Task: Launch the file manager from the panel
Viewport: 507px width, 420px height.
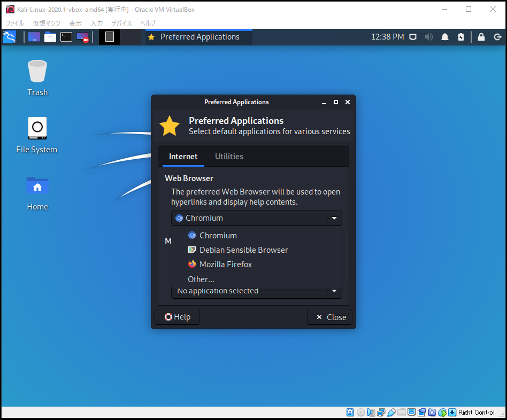Action: click(x=50, y=37)
